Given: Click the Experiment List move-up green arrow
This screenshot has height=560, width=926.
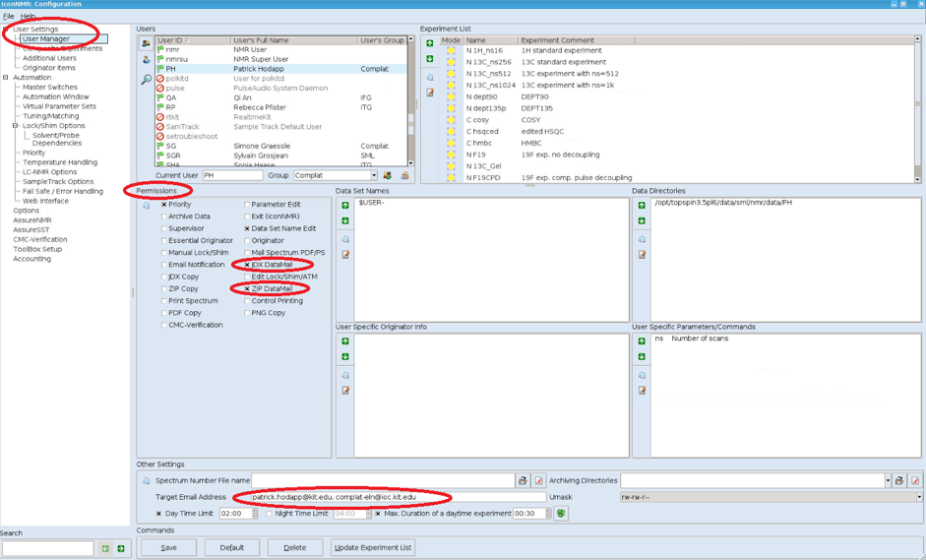Looking at the screenshot, I should point(429,43).
